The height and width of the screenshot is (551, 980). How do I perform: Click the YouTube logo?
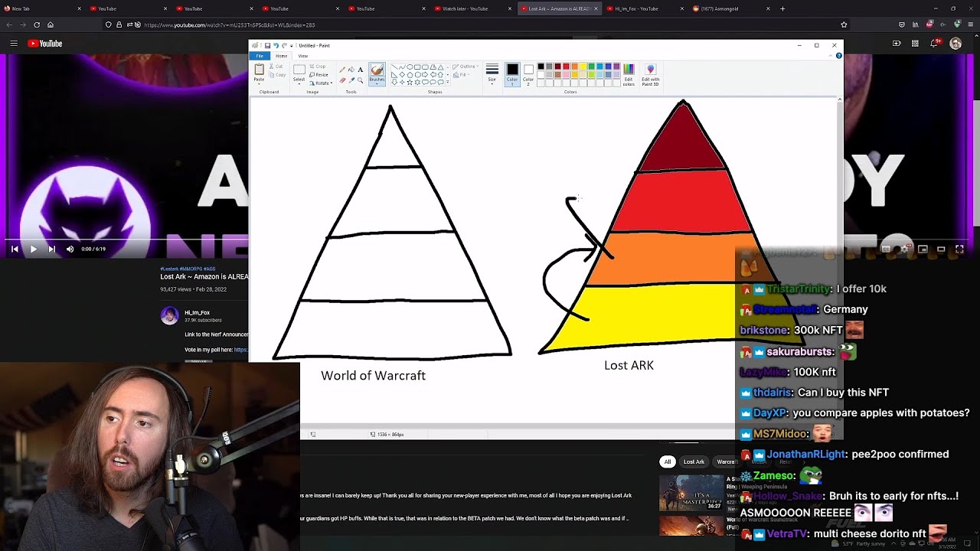click(x=45, y=44)
